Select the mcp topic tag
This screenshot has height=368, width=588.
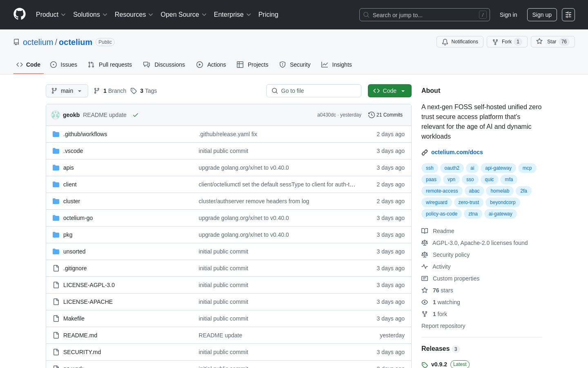pyautogui.click(x=527, y=168)
